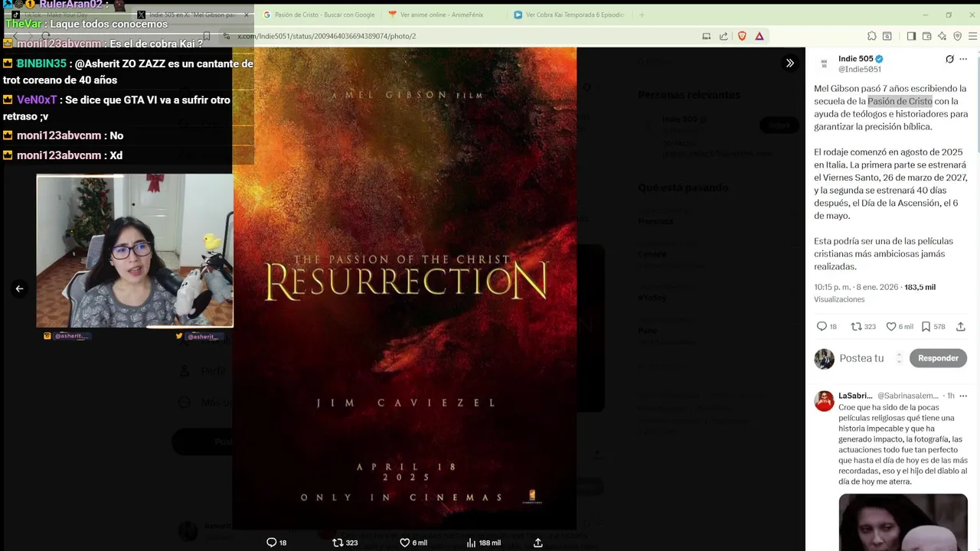Click Indie 505 avatar in tweet header
The height and width of the screenshot is (551, 980).
tap(824, 64)
